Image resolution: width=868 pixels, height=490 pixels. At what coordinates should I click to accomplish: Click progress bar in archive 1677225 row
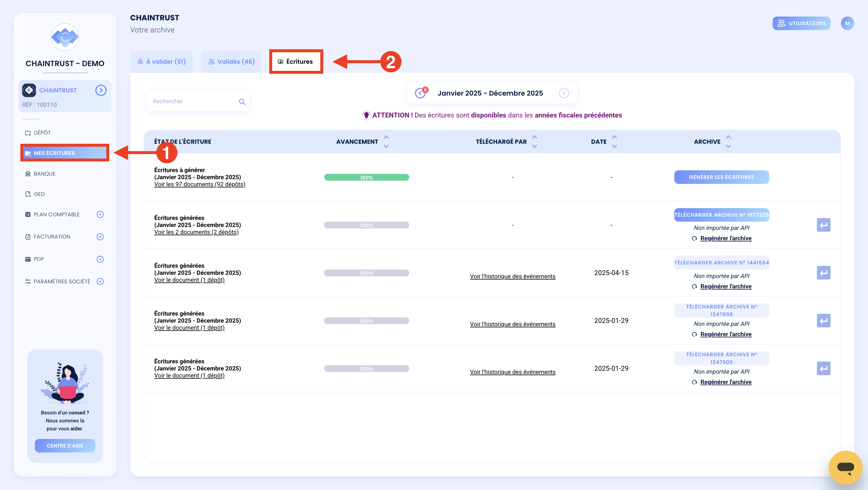(x=366, y=225)
